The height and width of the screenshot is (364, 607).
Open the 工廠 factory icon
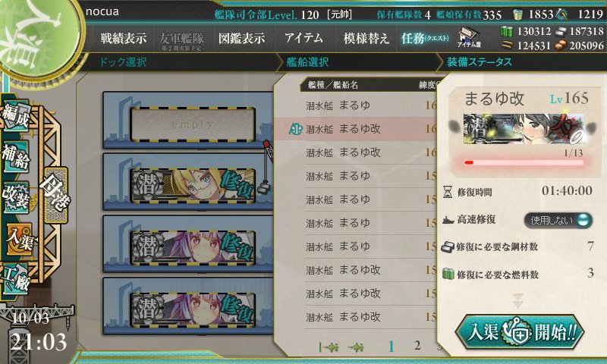pyautogui.click(x=16, y=279)
